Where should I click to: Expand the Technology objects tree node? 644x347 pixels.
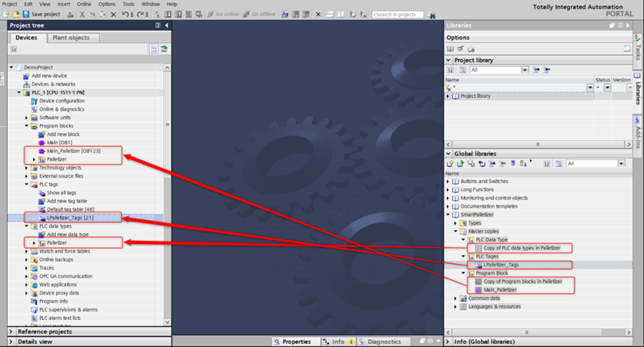tap(26, 168)
